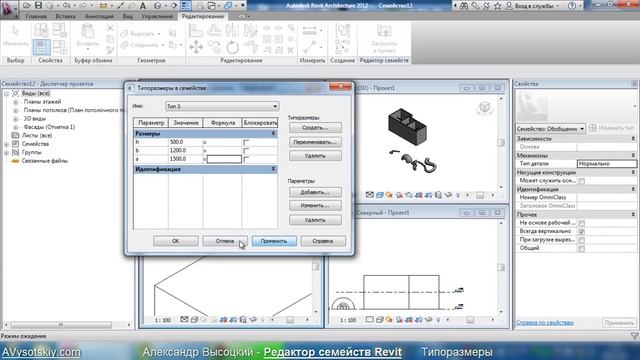Click the project browser horizontal scrollbar

click(x=61, y=325)
